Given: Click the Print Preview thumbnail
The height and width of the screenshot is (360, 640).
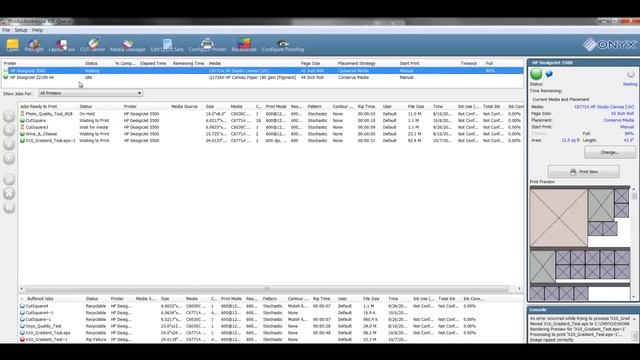Looking at the screenshot, I should tap(580, 243).
